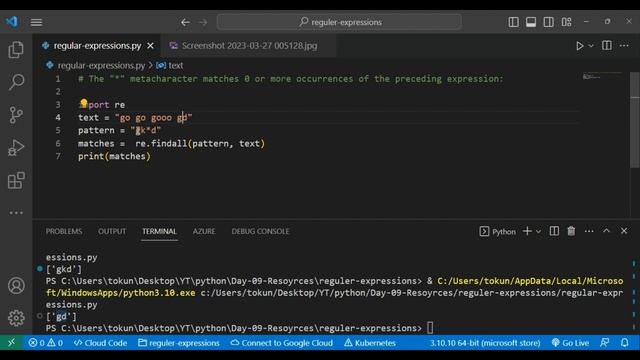Open the Manage gear icon
Viewport: 640px width, 360px height.
[x=16, y=318]
